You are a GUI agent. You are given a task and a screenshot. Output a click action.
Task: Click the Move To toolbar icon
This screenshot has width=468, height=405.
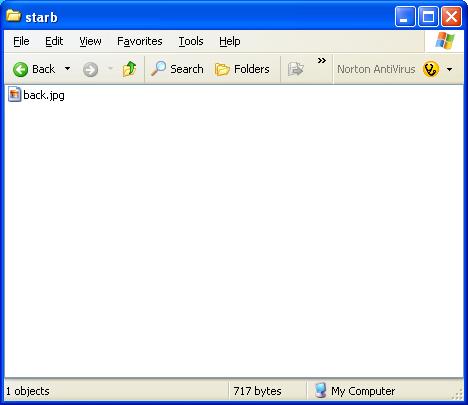[x=296, y=69]
